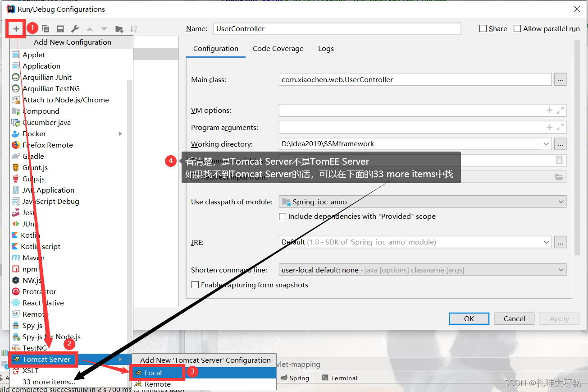Expand the Program arguments field editor

click(x=560, y=127)
